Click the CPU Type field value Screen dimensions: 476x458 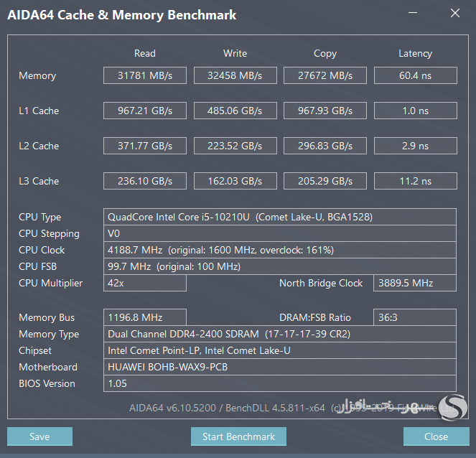280,217
